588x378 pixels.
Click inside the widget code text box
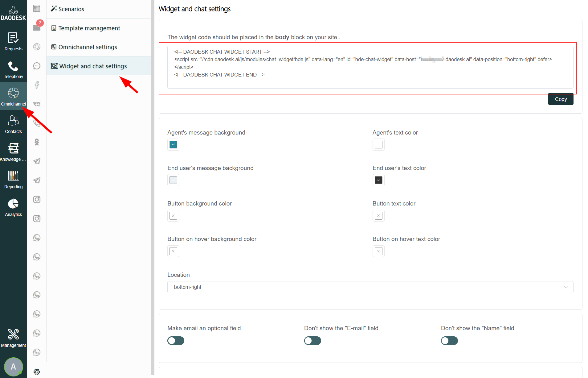click(370, 67)
